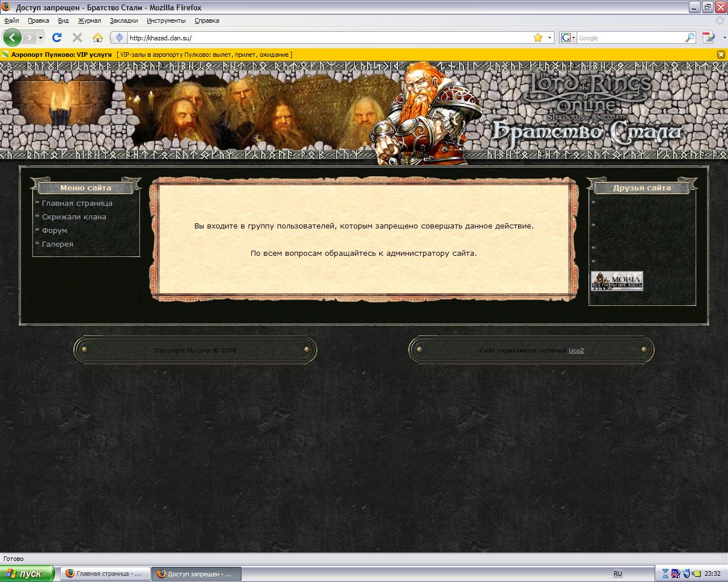Viewport: 728px width, 582px height.
Task: Open the Галерея link
Action: [57, 244]
